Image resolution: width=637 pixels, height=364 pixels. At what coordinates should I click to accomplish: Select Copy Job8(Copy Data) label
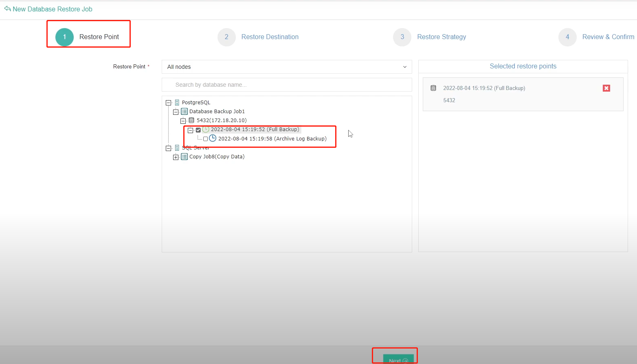(x=217, y=157)
